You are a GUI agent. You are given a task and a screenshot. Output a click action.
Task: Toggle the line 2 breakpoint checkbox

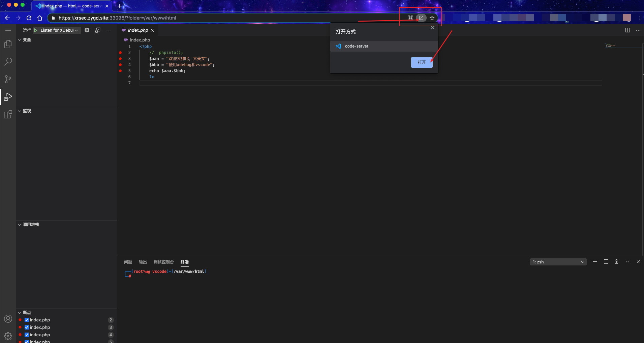pos(27,320)
